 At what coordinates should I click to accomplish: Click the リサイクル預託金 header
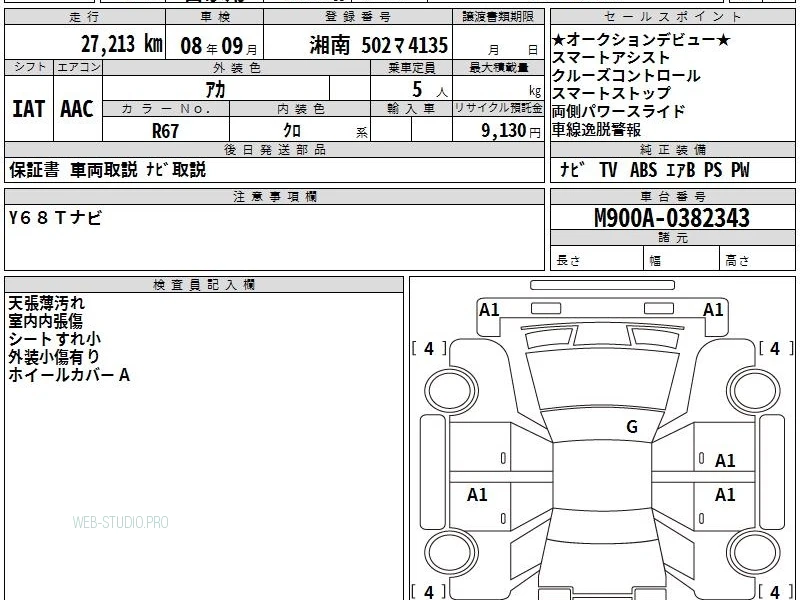point(498,108)
